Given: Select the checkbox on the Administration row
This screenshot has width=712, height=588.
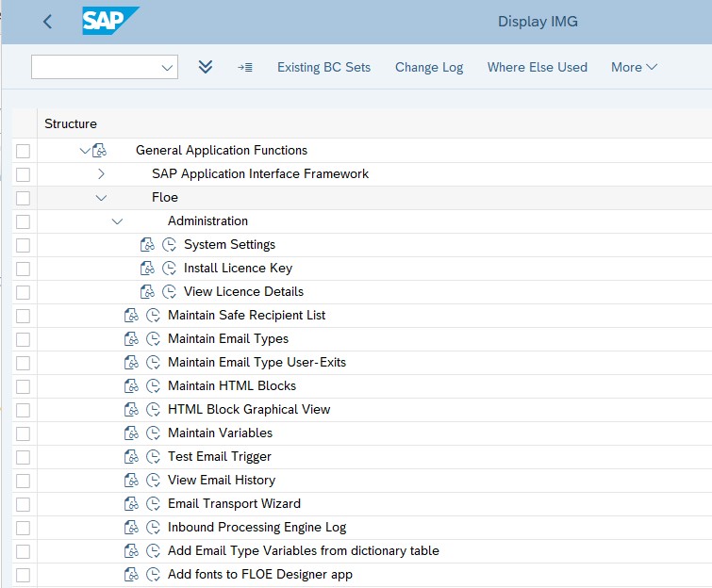Looking at the screenshot, I should coord(24,221).
